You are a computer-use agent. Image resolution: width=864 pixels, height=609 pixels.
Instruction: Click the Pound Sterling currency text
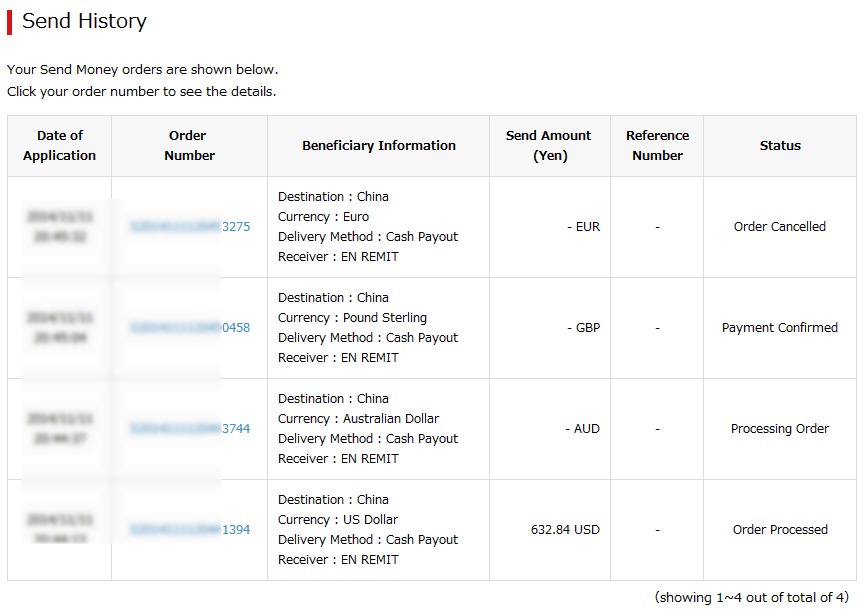coord(385,317)
